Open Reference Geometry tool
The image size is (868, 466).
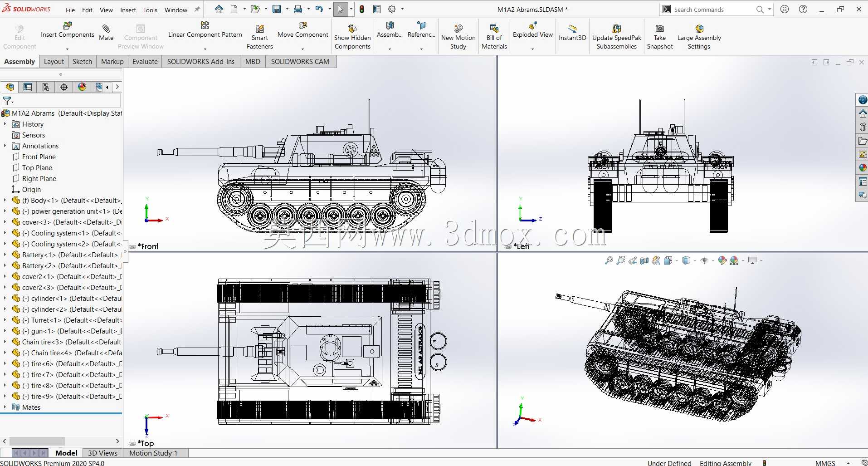click(x=421, y=30)
